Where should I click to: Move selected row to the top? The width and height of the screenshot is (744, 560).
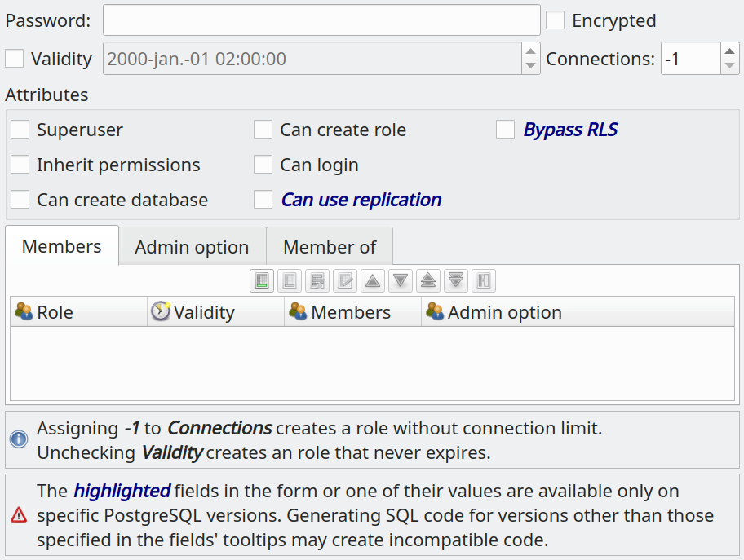[428, 280]
